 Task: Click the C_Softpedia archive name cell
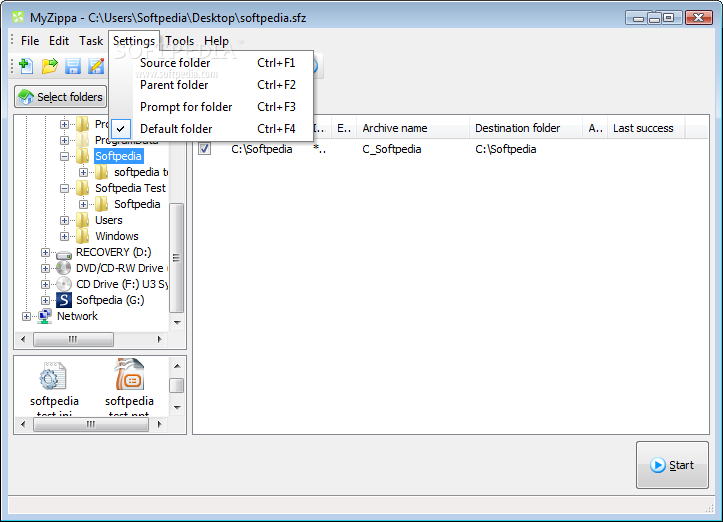pos(391,149)
